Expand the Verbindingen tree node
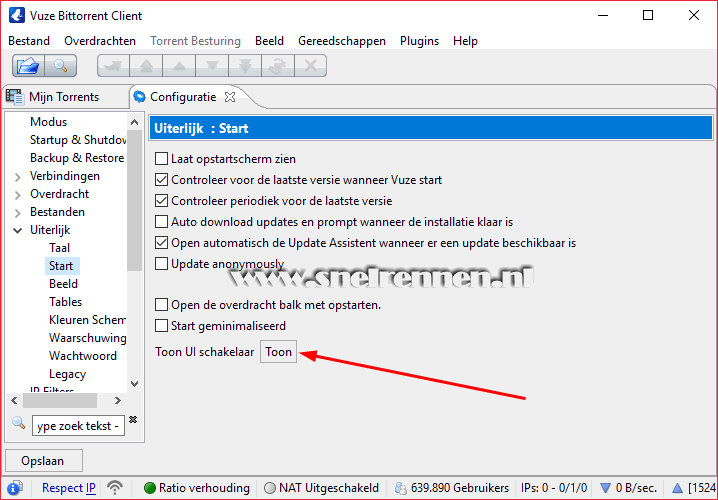Screen dimensions: 718x500 click(x=18, y=177)
